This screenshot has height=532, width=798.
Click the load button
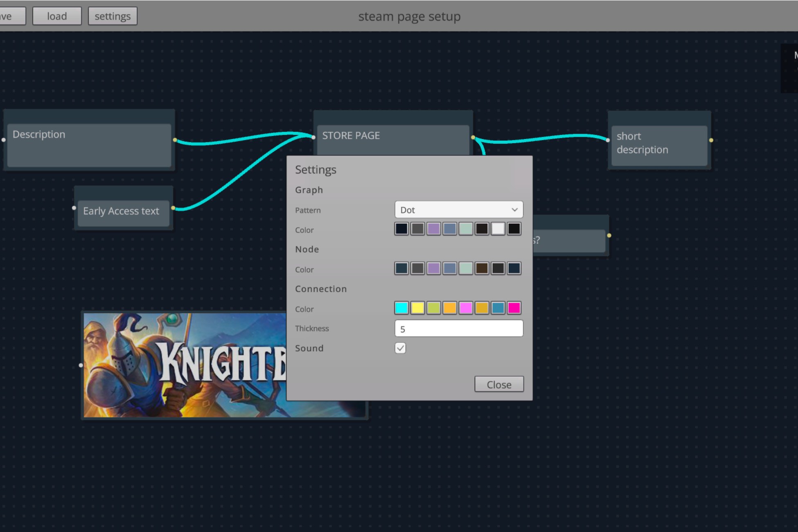click(x=57, y=16)
